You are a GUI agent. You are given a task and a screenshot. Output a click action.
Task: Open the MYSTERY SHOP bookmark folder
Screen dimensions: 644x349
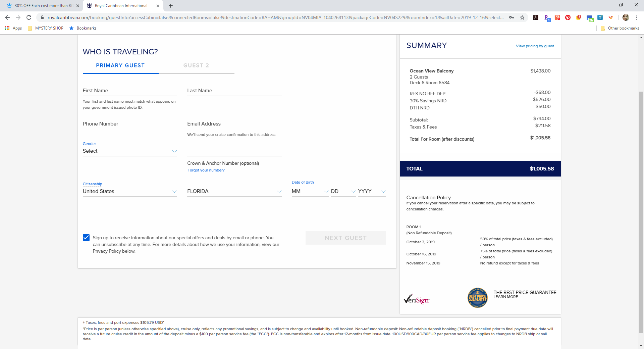(x=46, y=28)
